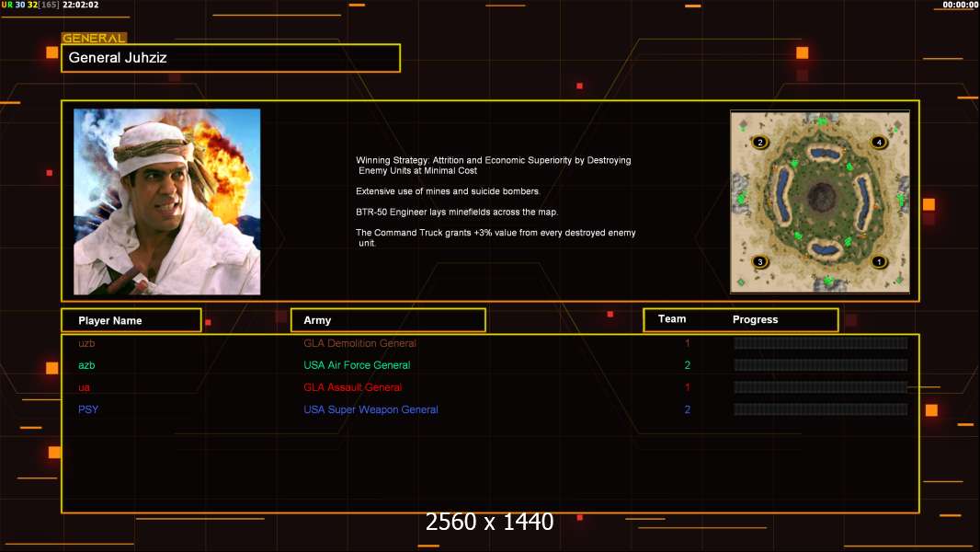
Task: Click the 22:02:02 clock readout
Action: 81,5
